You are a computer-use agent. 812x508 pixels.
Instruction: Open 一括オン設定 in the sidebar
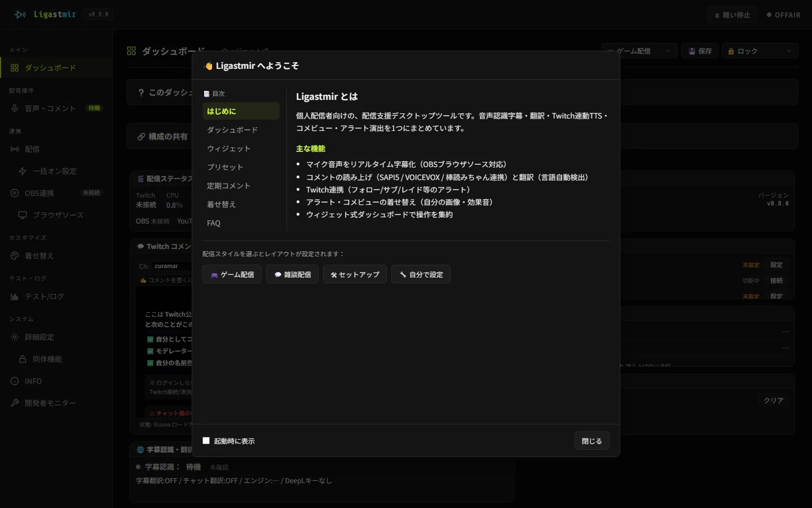click(x=56, y=171)
